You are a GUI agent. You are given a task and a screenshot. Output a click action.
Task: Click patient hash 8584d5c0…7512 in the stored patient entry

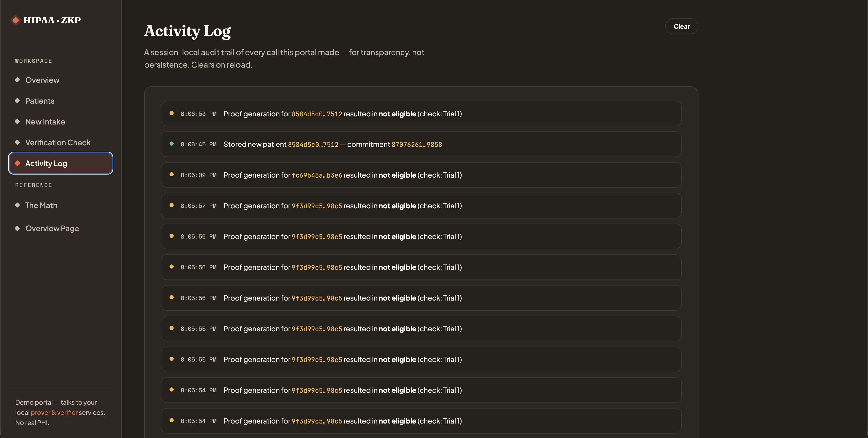[x=313, y=145]
